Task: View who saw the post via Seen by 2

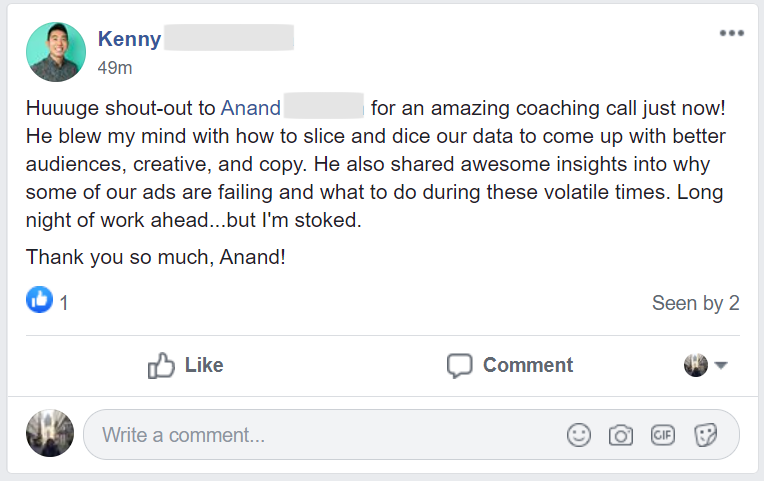Action: pyautogui.click(x=695, y=303)
